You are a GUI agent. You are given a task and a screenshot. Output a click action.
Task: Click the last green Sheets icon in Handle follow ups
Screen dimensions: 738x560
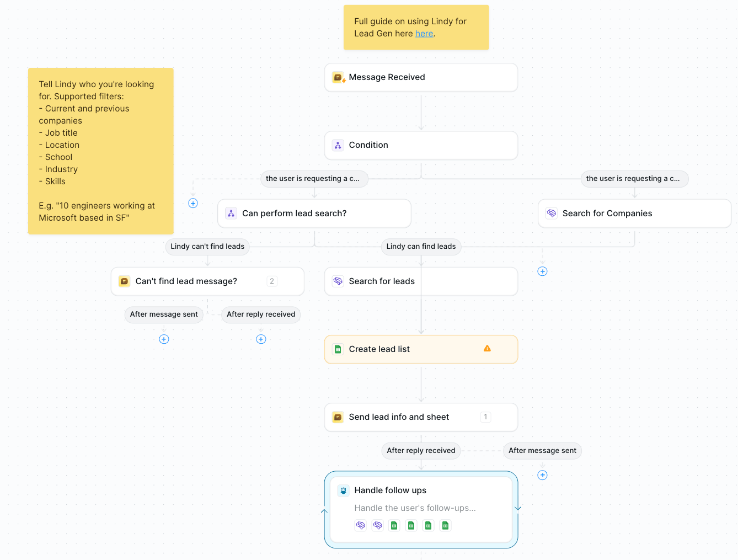446,525
